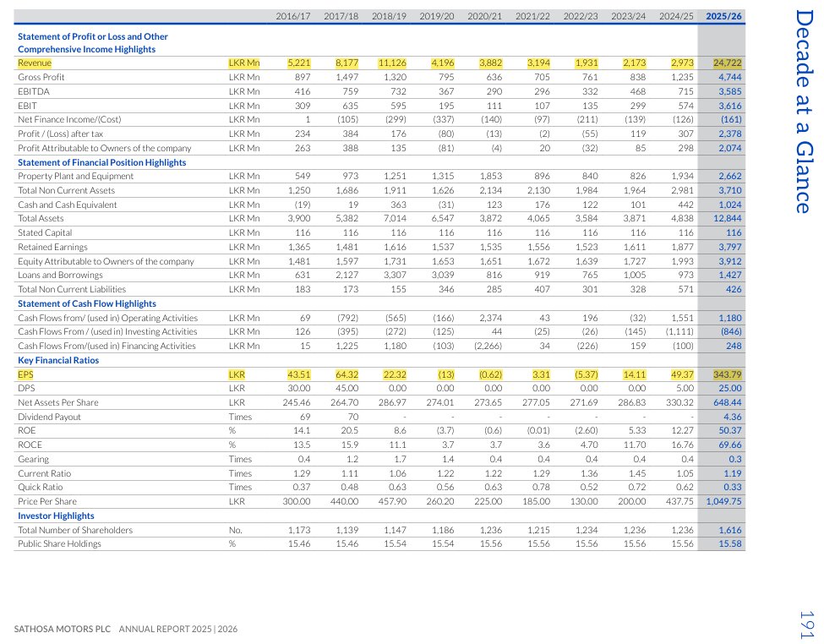The height and width of the screenshot is (644, 824).
Task: Click 'Public Share Holdings' row label
Action: coord(59,544)
